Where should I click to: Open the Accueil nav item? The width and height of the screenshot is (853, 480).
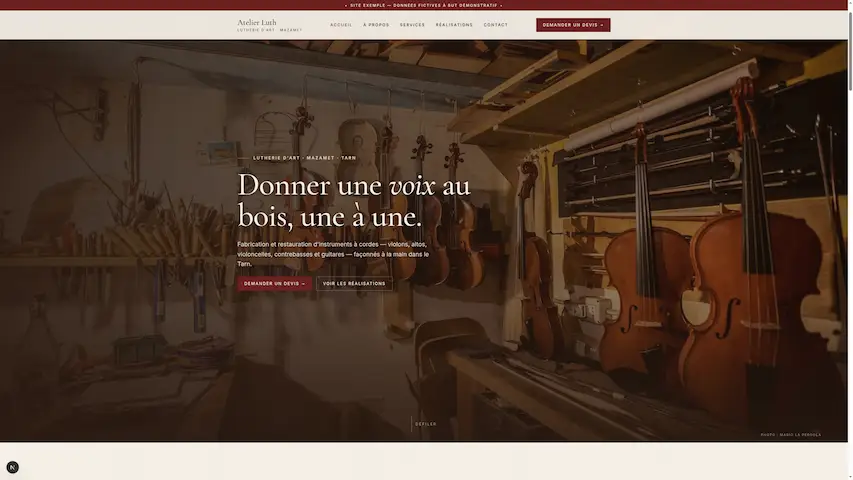[341, 25]
